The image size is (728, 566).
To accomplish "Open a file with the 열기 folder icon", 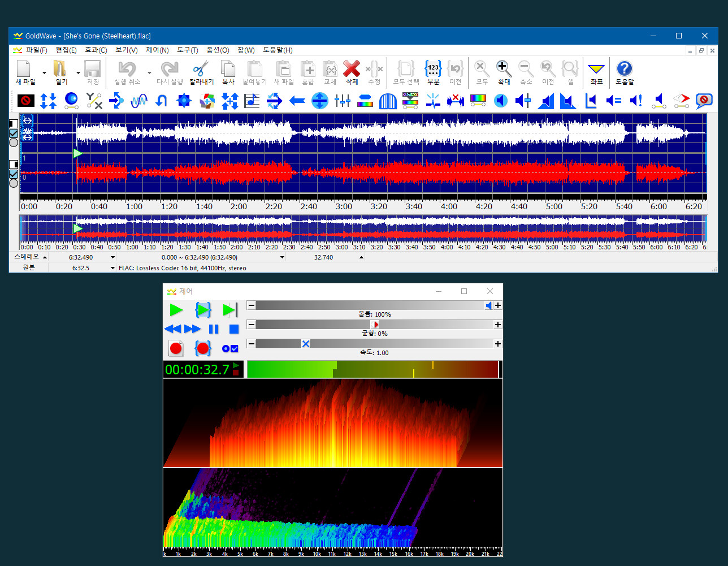I will point(60,72).
